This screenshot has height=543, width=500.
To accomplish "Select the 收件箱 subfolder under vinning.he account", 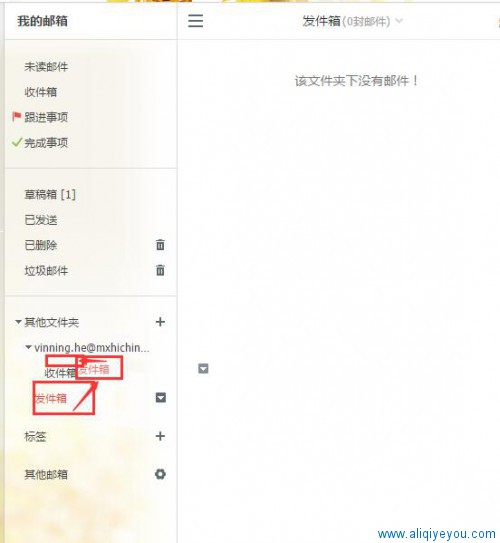I will tap(60, 373).
